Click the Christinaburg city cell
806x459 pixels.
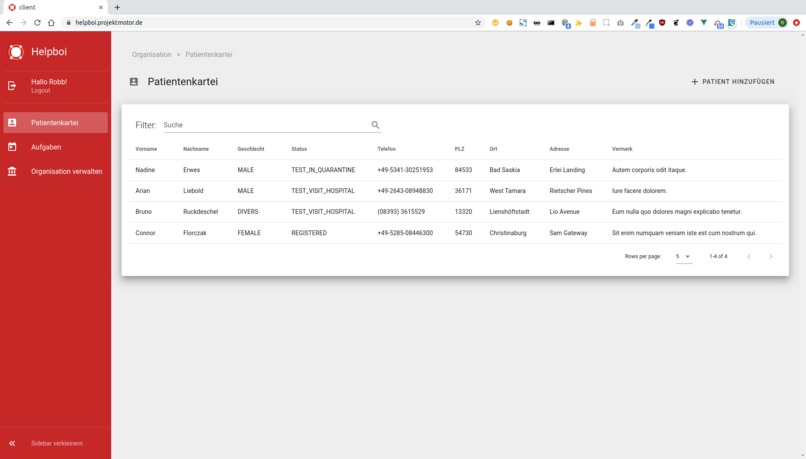click(508, 233)
